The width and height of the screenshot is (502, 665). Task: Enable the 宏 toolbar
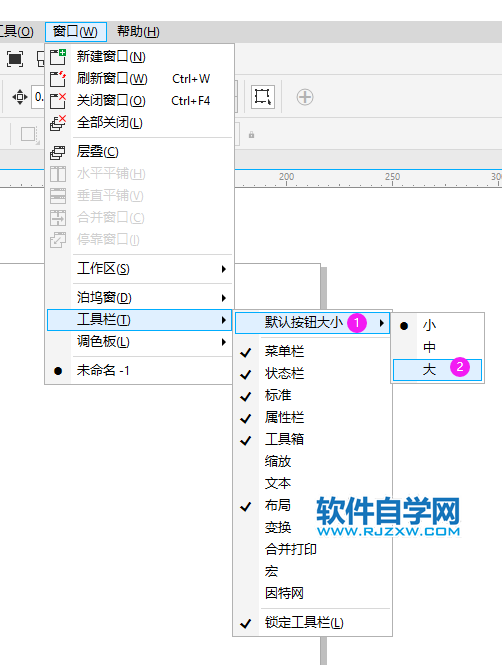pos(312,572)
